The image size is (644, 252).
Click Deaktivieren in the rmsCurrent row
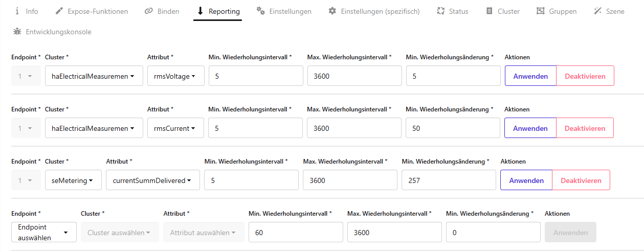click(585, 128)
